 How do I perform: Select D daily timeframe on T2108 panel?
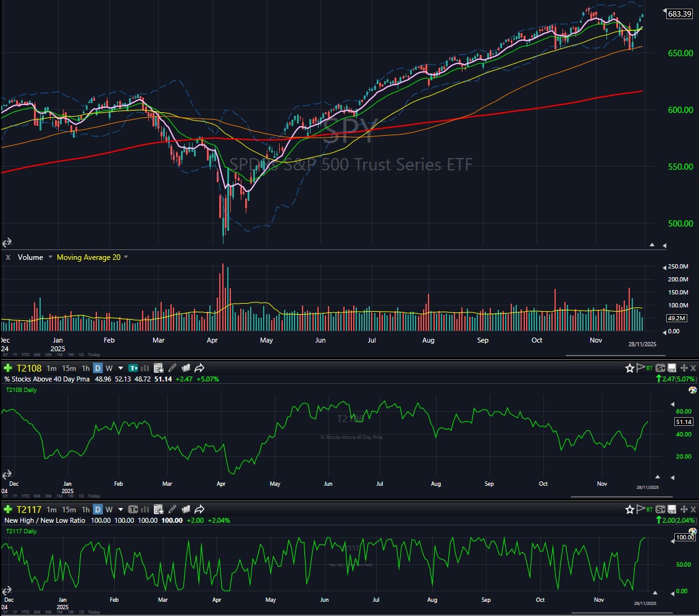coord(98,368)
